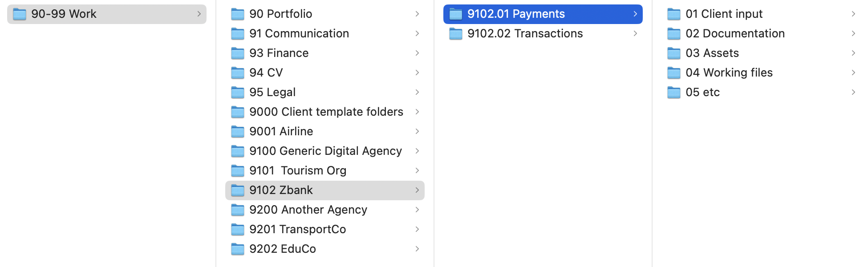868x267 pixels.
Task: Click the 9202 EduCo folder icon
Action: pyautogui.click(x=238, y=249)
